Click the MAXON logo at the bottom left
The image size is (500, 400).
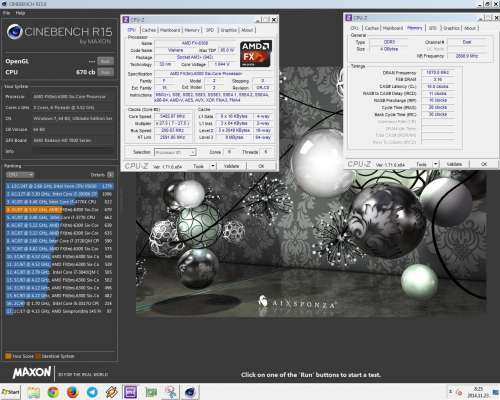[x=32, y=373]
